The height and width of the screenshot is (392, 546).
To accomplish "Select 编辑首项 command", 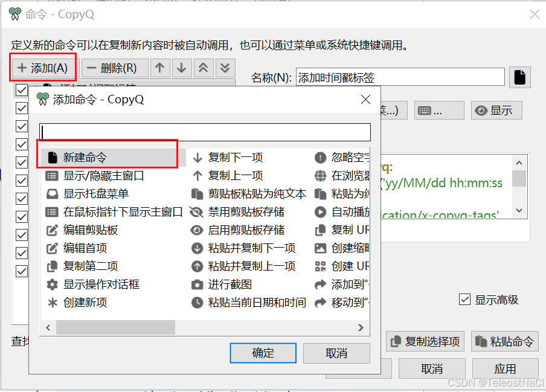I will pos(77,248).
